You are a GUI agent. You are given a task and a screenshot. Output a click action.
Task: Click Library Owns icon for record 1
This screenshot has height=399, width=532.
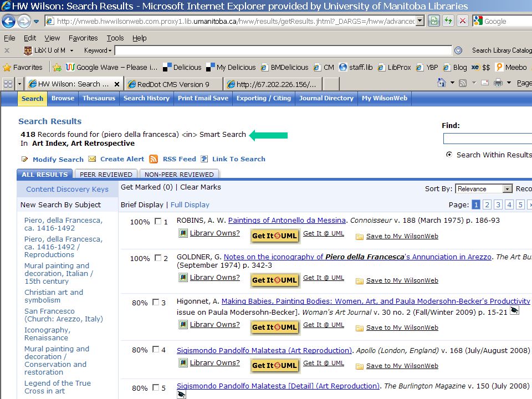point(183,233)
